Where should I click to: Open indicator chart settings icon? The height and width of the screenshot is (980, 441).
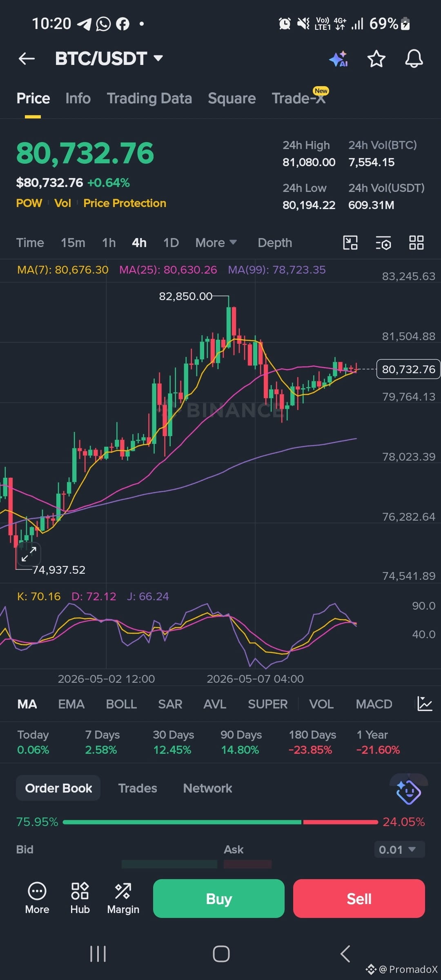pos(425,704)
